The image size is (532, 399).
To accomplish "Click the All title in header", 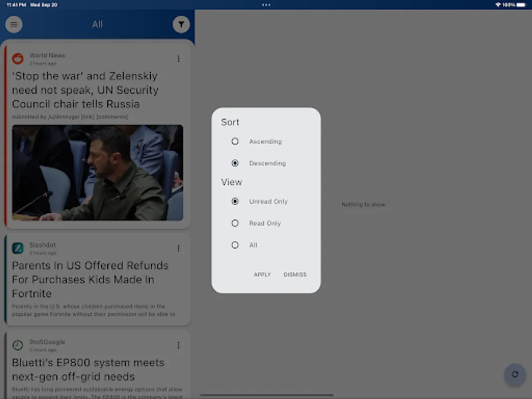I will 98,24.
